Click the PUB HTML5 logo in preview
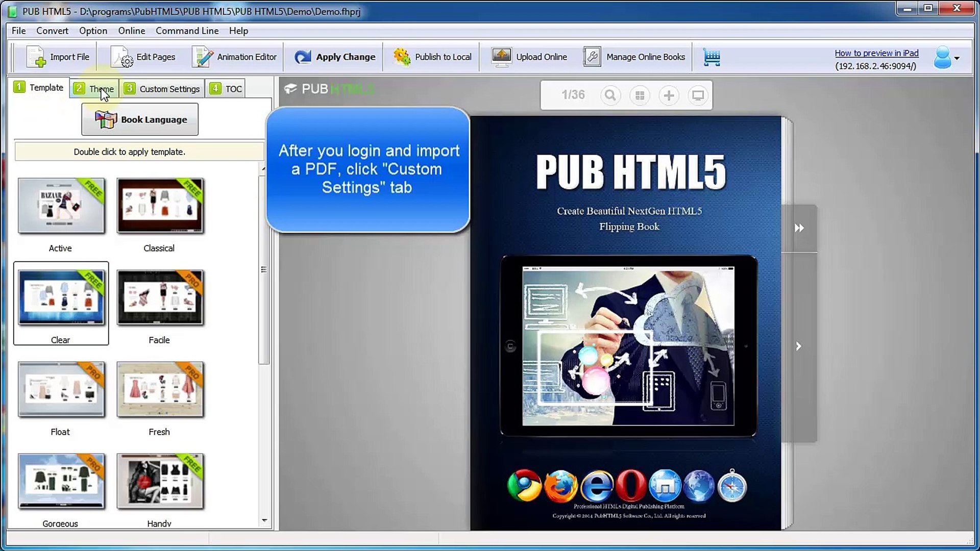980x551 pixels. (329, 89)
